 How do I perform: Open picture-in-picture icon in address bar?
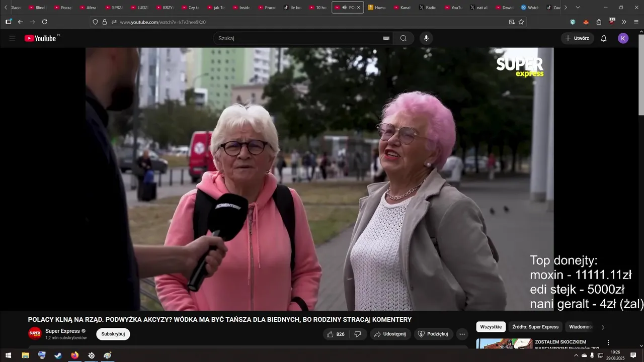click(512, 22)
